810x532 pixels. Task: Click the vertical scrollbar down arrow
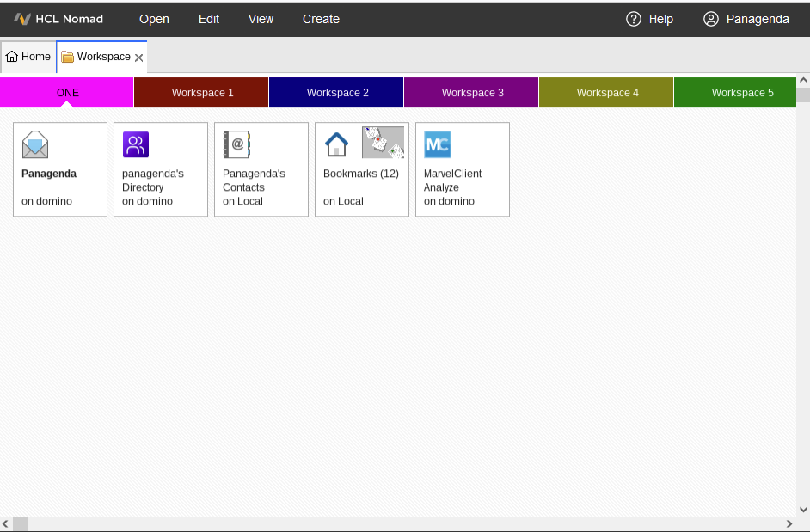(x=803, y=510)
